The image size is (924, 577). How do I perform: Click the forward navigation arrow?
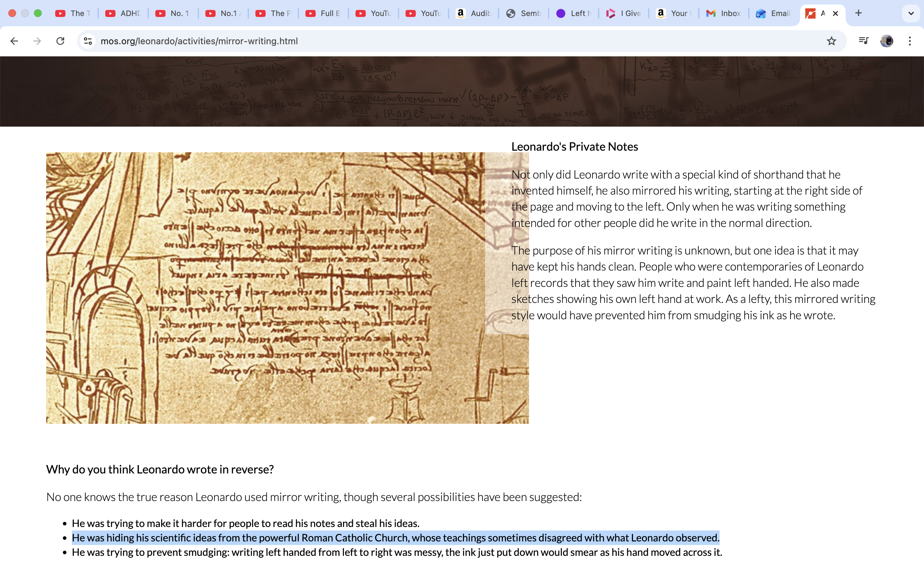(x=37, y=41)
